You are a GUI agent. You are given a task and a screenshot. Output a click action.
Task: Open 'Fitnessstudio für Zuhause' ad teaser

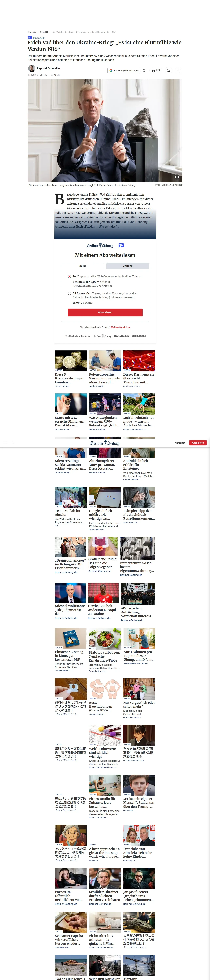[105, 797]
